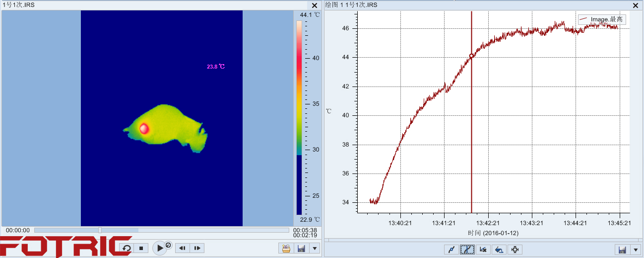Toggle the vertical cursor line tool

click(467, 250)
